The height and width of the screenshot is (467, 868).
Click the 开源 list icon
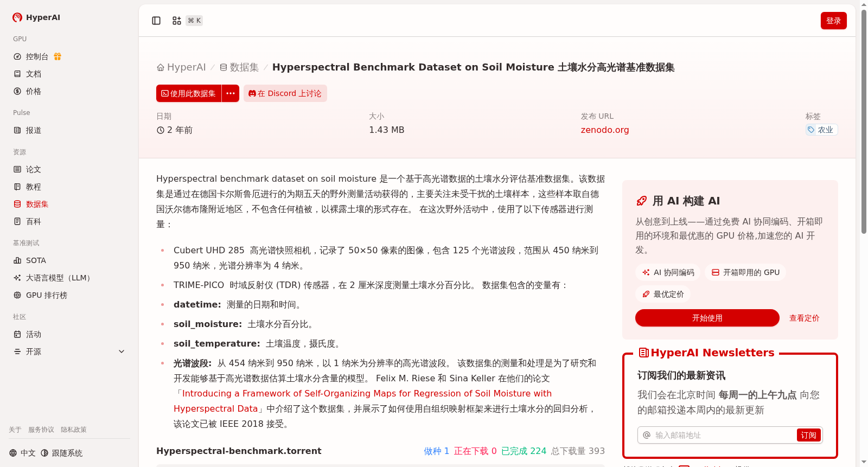(x=17, y=351)
